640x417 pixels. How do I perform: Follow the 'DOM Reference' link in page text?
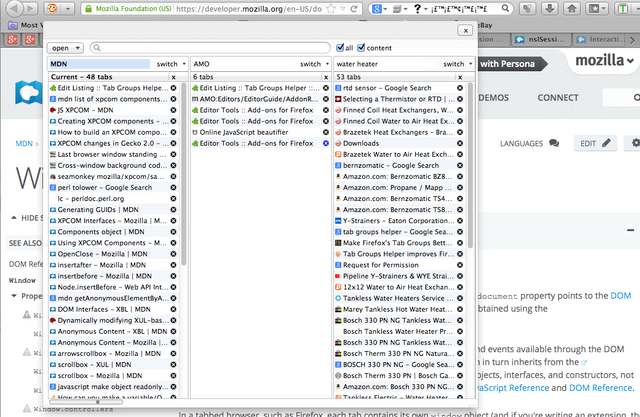[600, 388]
